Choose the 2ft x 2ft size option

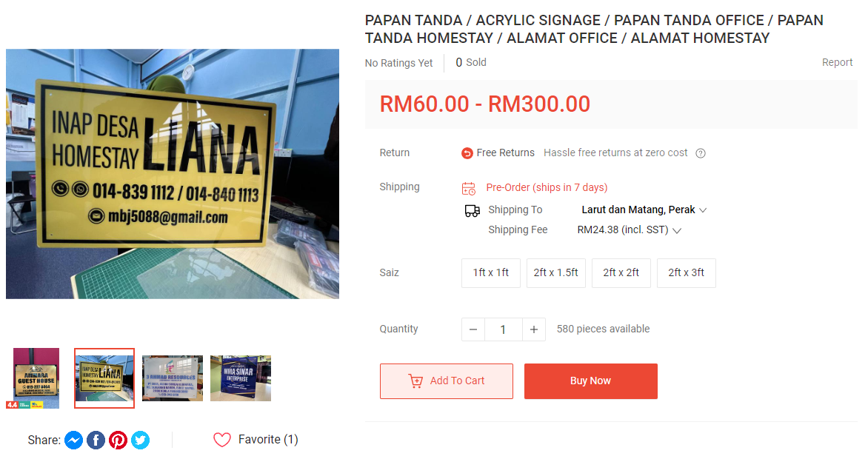tap(621, 273)
